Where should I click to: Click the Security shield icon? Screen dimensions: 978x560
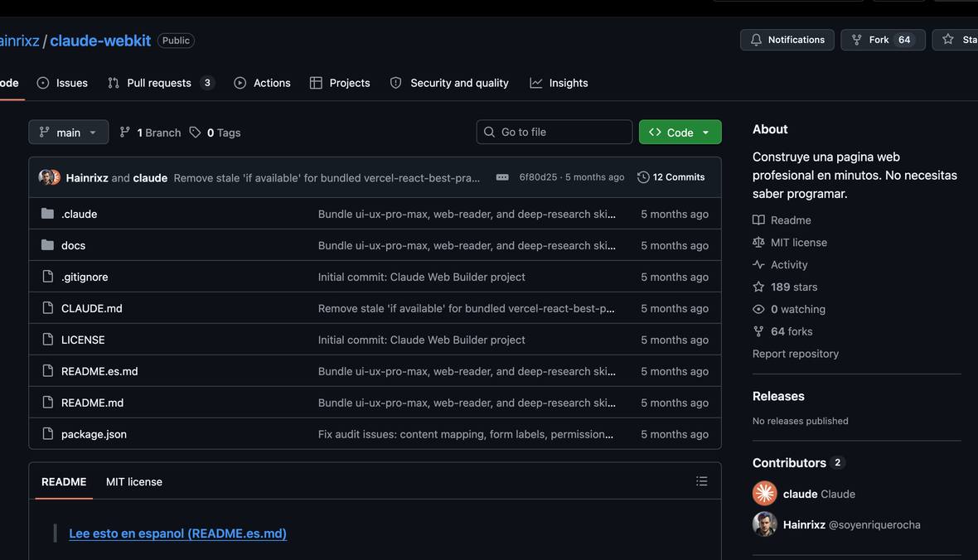(x=396, y=83)
